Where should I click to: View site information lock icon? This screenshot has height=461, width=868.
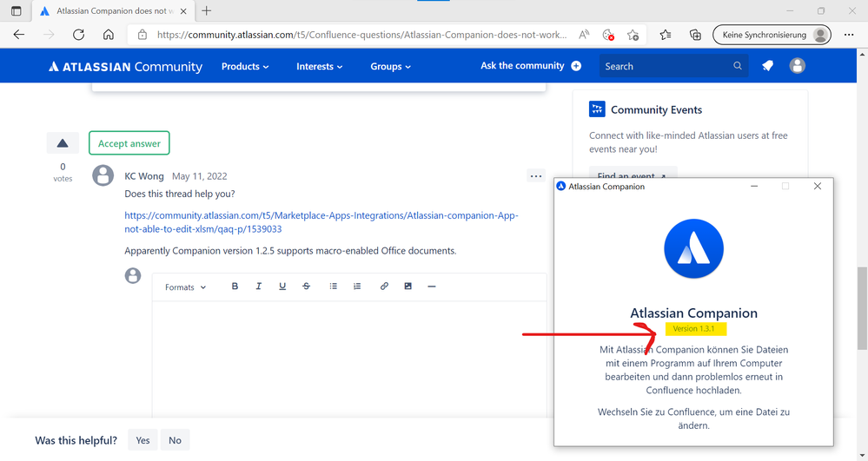pyautogui.click(x=142, y=35)
